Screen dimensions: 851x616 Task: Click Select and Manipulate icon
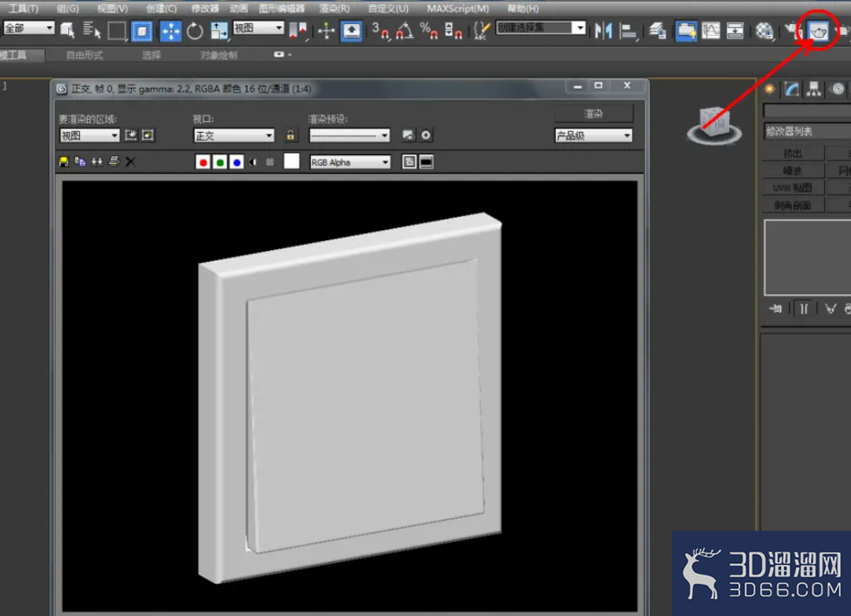tap(326, 30)
